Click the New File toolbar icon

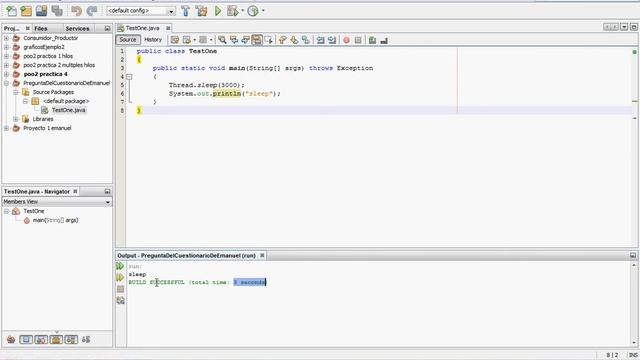[x=11, y=11]
